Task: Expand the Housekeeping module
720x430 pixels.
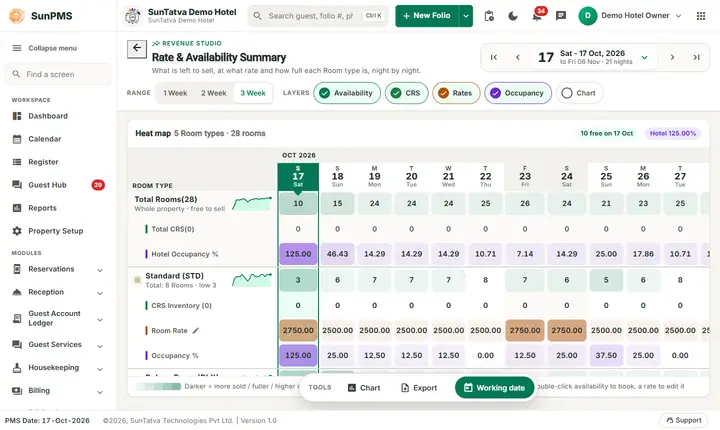Action: (58, 368)
